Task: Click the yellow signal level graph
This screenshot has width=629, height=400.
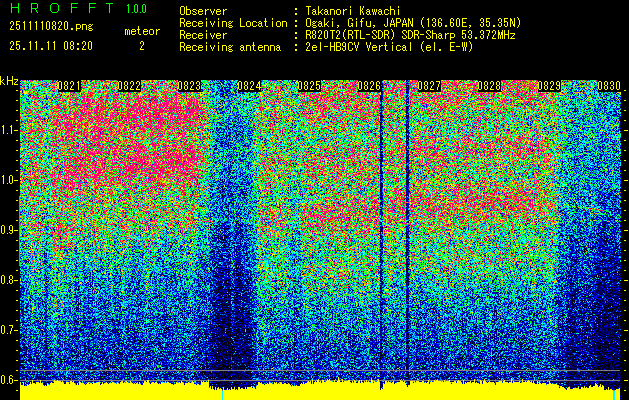Action: (x=321, y=391)
